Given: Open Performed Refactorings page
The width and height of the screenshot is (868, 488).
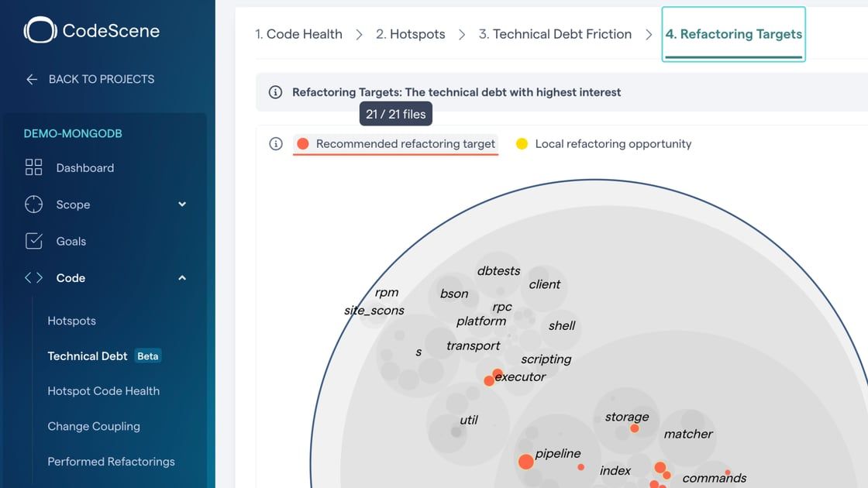Looking at the screenshot, I should 111,462.
